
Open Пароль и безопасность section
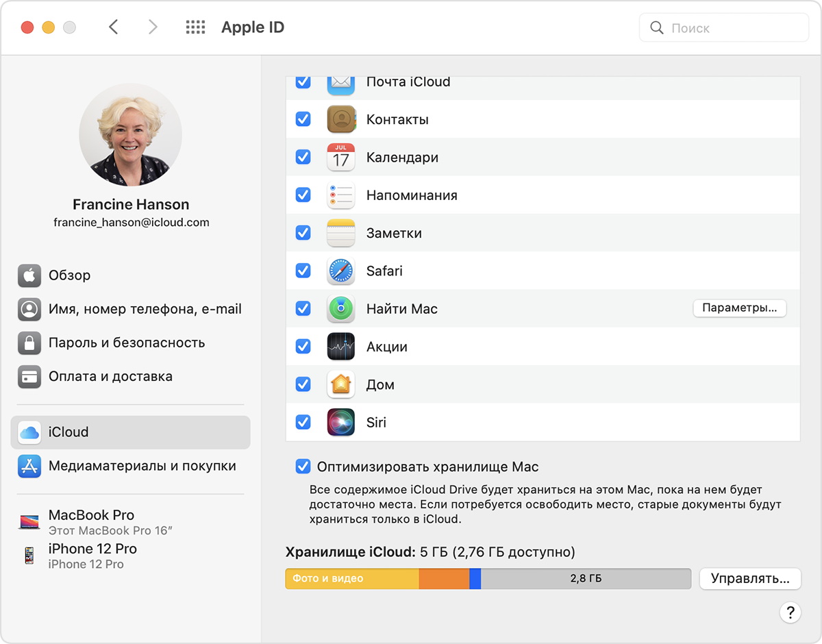click(130, 343)
